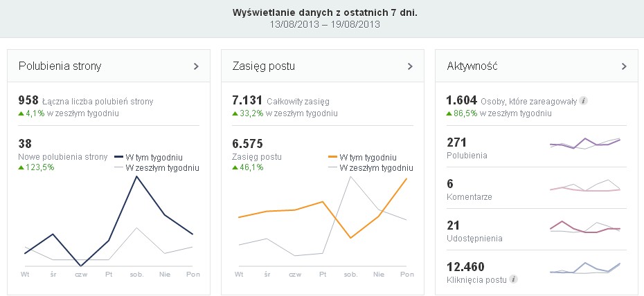The width and height of the screenshot is (644, 296).
Task: Click the Aktywność panel heading
Action: pyautogui.click(x=472, y=66)
